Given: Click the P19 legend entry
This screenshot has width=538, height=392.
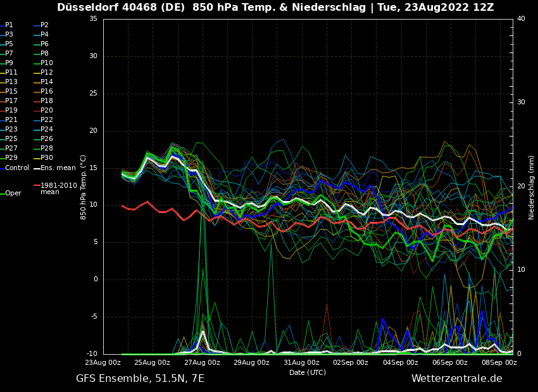Looking at the screenshot, I should coord(11,111).
